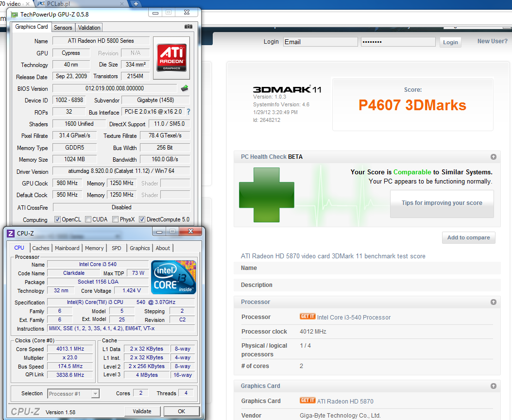Toggle the CUDA checkbox in GPU-Z
Viewport: 512px width, 420px height.
(88, 219)
